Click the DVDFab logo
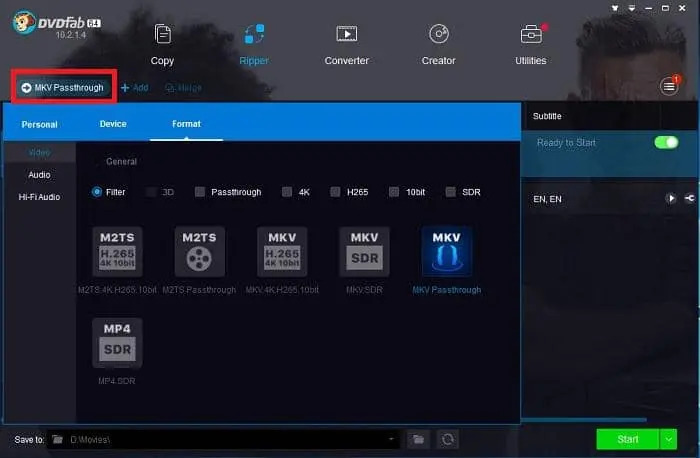Screen dimensions: 700x458 (56, 25)
